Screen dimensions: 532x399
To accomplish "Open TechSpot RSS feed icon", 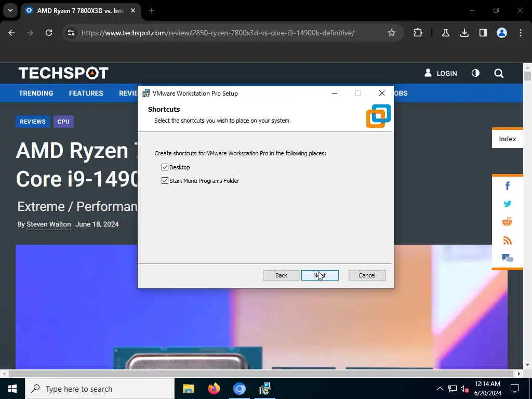I will 507,240.
